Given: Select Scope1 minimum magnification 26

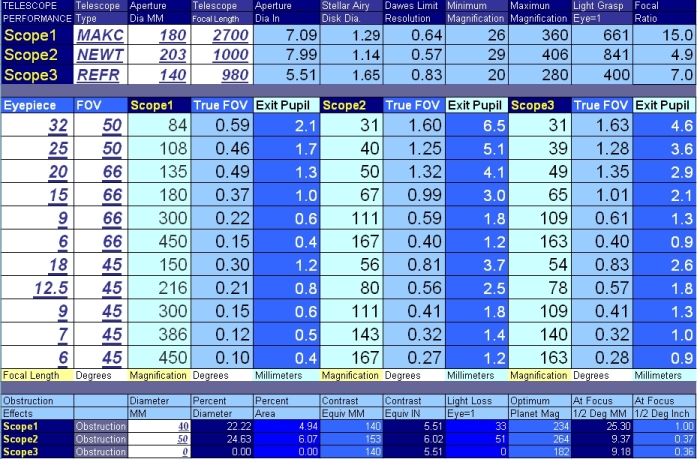Looking at the screenshot, I should click(477, 35).
